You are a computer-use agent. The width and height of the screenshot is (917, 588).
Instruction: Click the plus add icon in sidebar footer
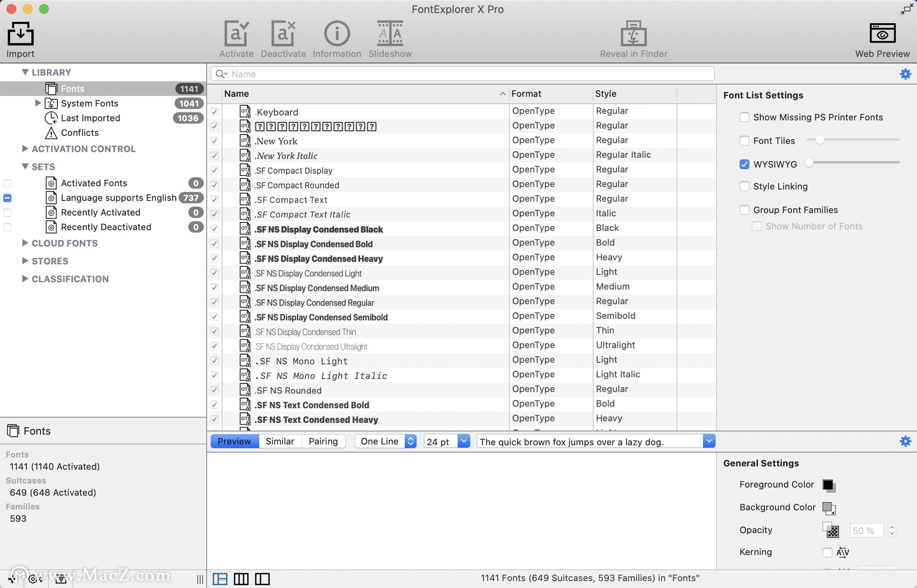(x=11, y=578)
